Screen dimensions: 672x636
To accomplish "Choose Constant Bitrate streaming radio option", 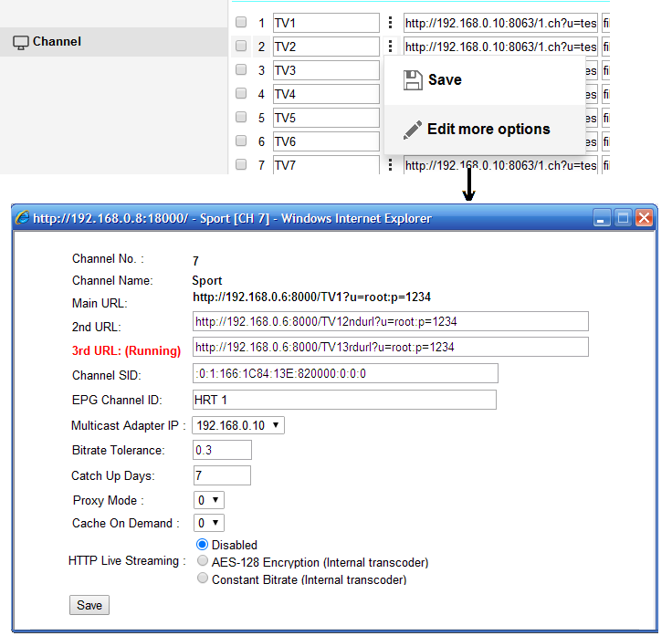I will click(203, 579).
